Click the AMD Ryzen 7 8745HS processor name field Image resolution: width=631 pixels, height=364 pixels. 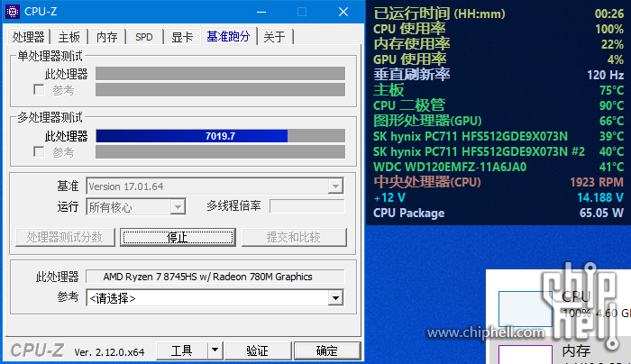(215, 277)
